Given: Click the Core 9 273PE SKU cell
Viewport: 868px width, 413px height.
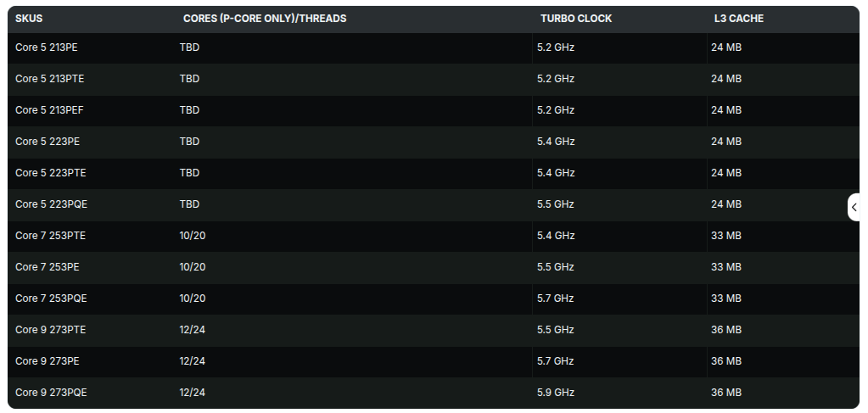Looking at the screenshot, I should pos(48,361).
